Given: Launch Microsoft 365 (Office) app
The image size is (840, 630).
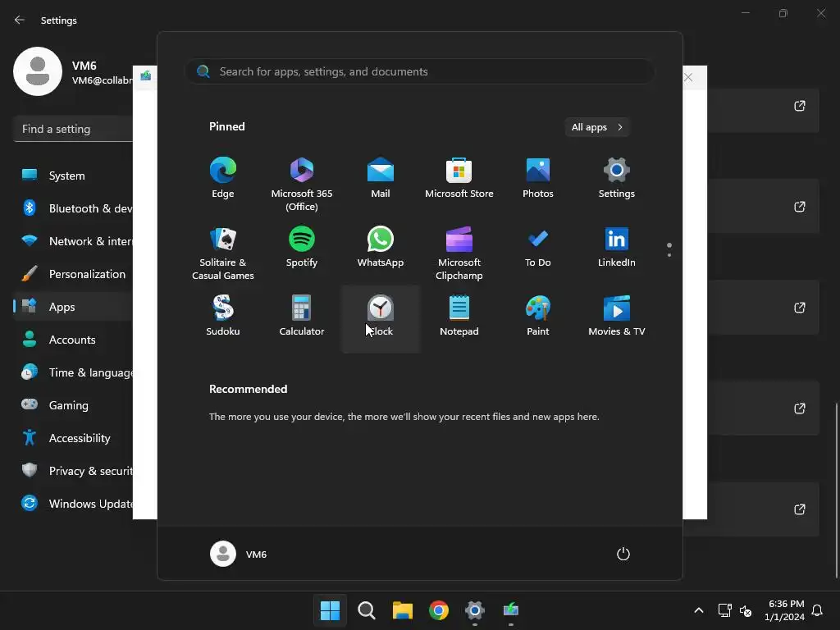Looking at the screenshot, I should tap(302, 183).
